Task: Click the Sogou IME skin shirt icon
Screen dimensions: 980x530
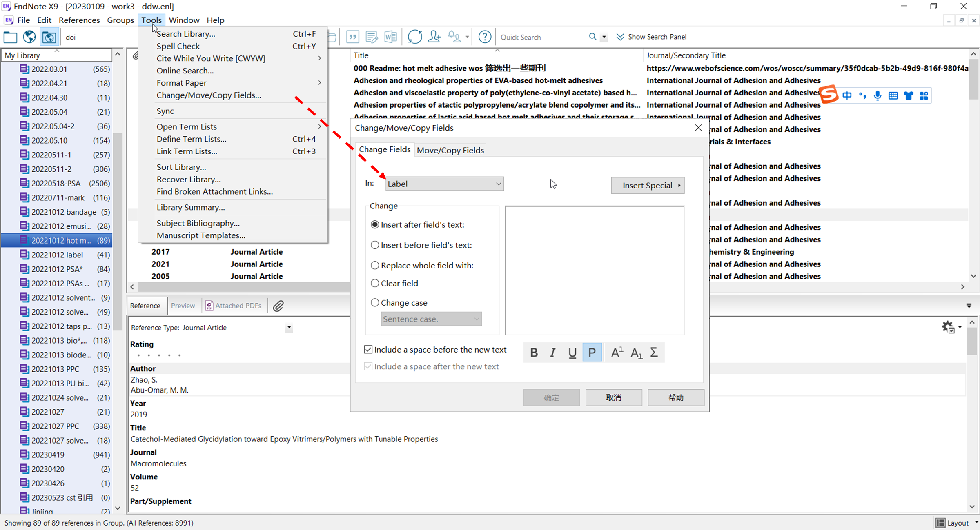Action: pyautogui.click(x=908, y=95)
